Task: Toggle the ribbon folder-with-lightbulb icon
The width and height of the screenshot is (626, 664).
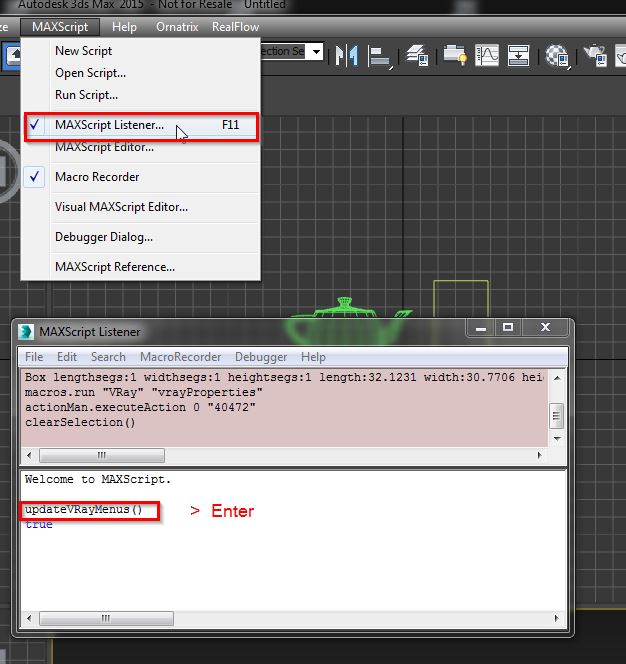Action: pyautogui.click(x=455, y=55)
